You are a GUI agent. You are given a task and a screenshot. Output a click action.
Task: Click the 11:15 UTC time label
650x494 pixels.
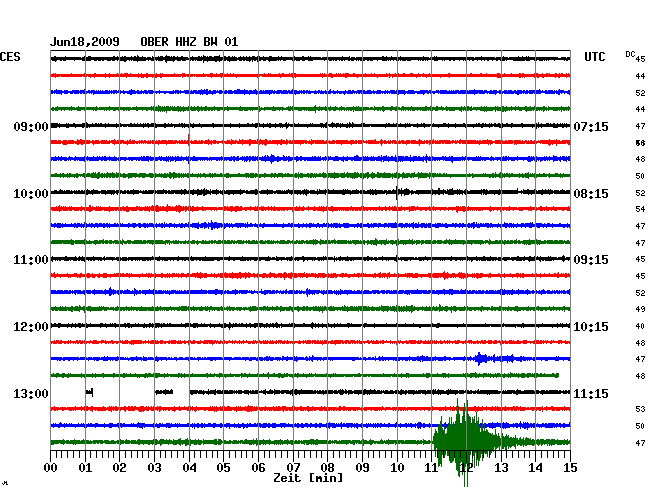pos(591,393)
